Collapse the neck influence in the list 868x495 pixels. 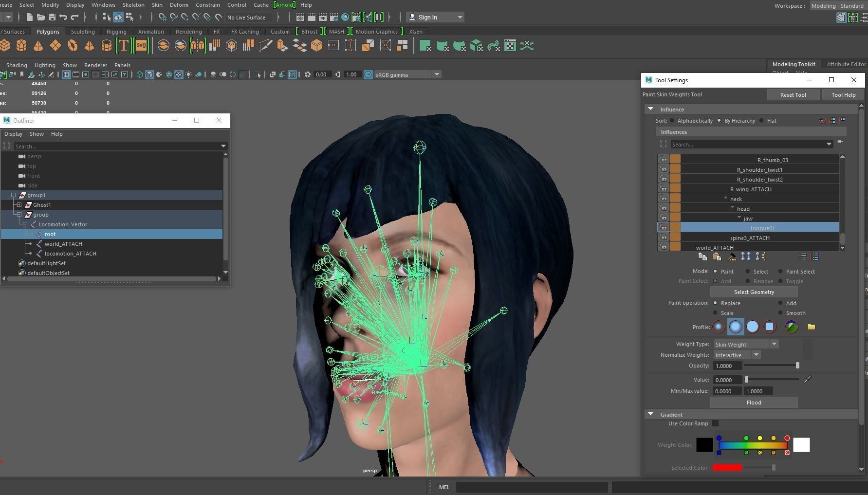(726, 198)
